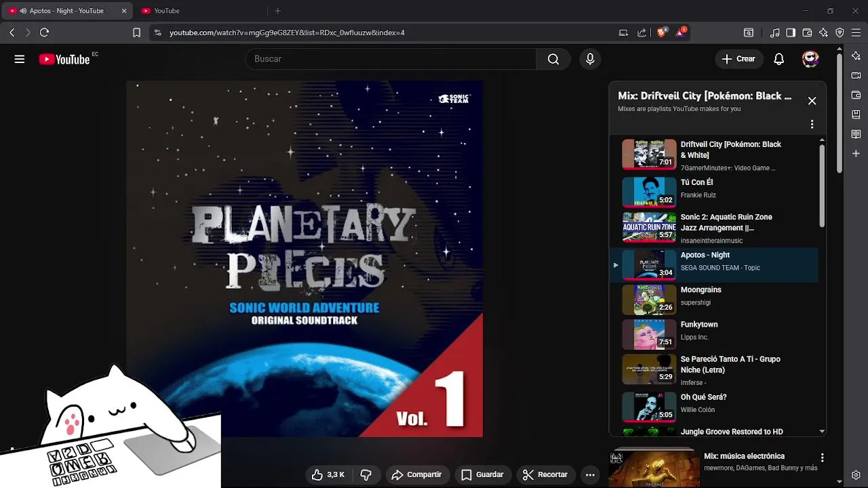
Task: Play Oh Qué Será? by Willie Colón
Action: point(714,407)
